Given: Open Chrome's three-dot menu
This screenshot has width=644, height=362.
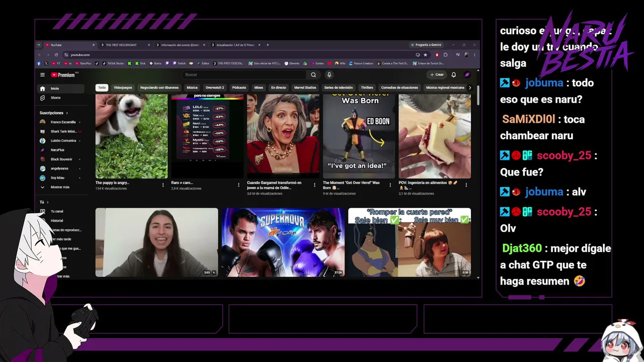Looking at the screenshot, I should (474, 54).
